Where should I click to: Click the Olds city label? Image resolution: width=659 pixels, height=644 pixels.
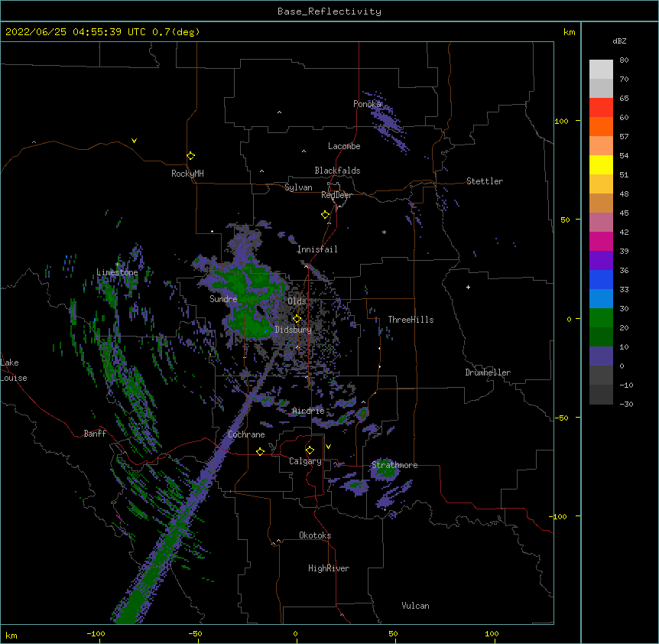[x=297, y=301]
